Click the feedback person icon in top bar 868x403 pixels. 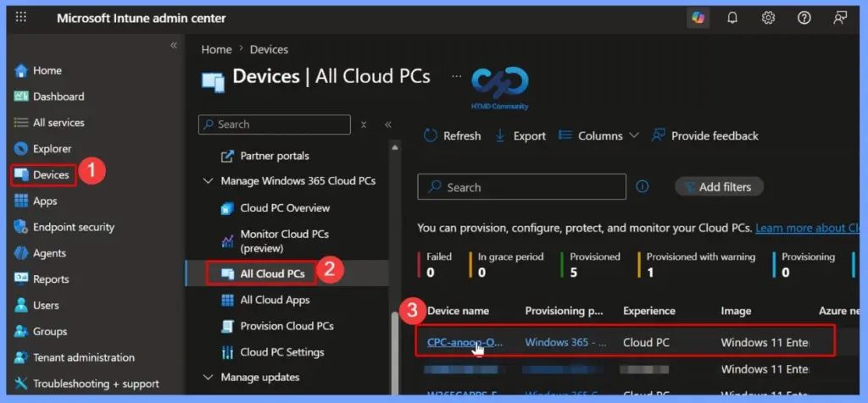(840, 19)
